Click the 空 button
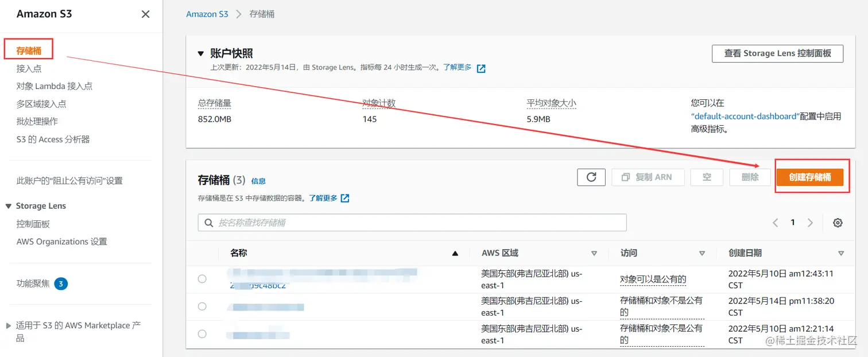 pos(707,177)
